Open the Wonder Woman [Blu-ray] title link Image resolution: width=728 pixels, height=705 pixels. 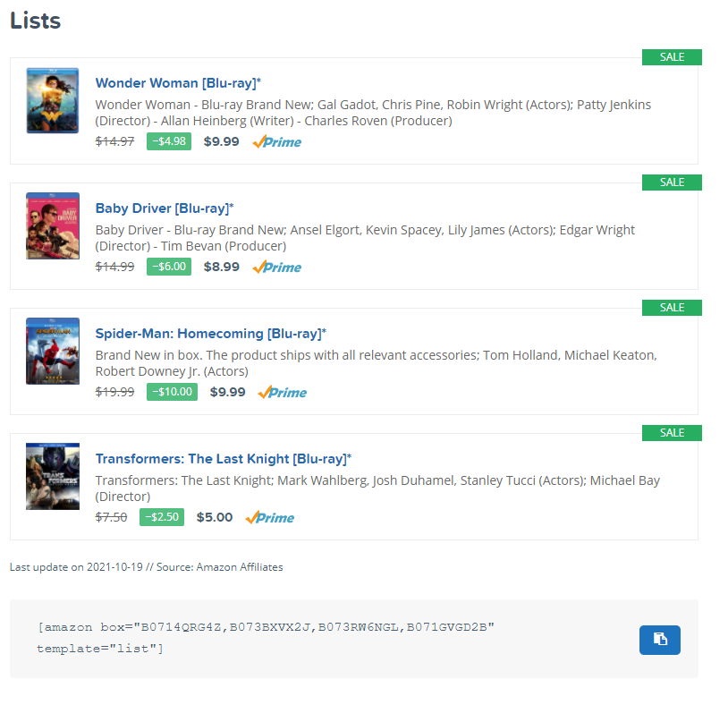pos(178,83)
